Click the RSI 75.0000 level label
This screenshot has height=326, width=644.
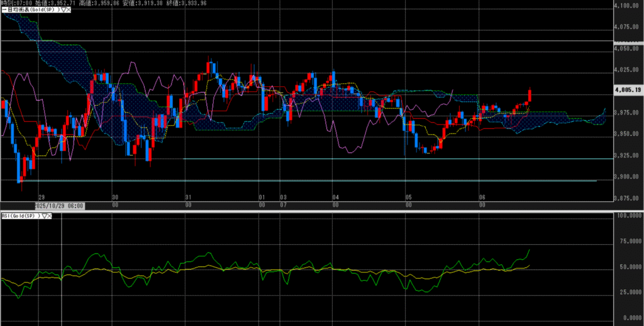626,241
